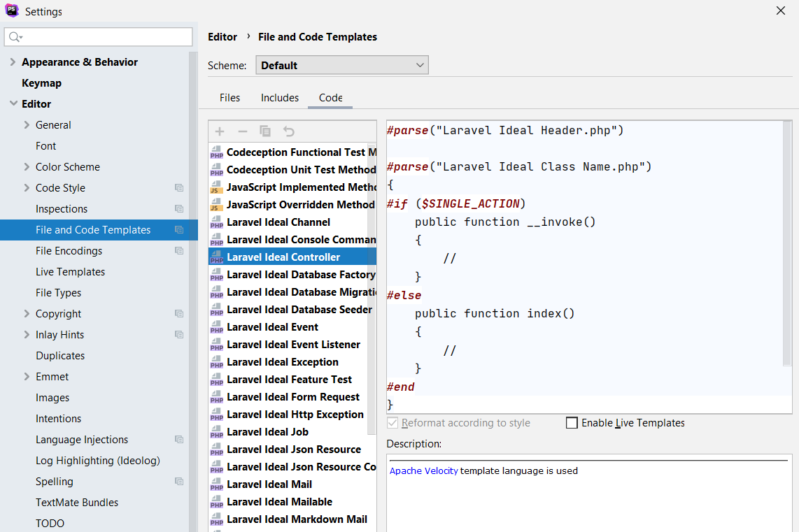Expand the Copyright node
The image size is (799, 532).
[27, 314]
